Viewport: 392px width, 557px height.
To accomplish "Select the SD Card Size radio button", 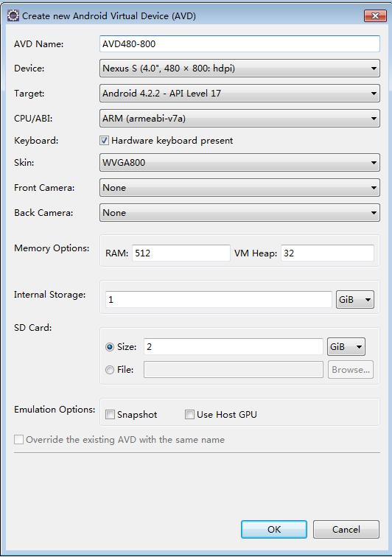I will tap(110, 347).
